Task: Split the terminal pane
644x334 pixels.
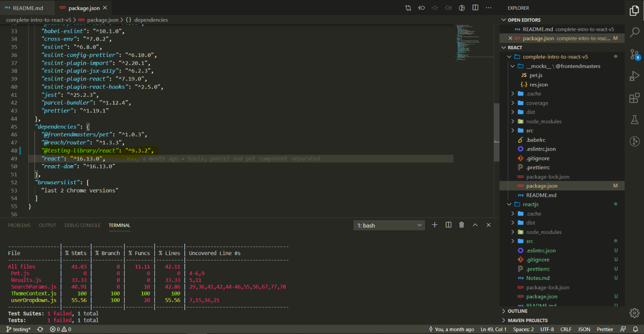Action: point(448,225)
